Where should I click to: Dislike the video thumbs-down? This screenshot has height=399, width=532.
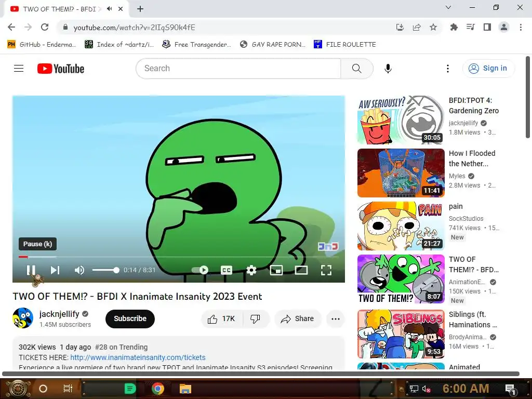click(256, 318)
